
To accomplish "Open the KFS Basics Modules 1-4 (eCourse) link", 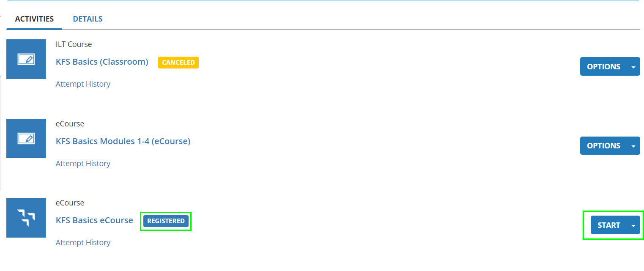I will tap(123, 141).
